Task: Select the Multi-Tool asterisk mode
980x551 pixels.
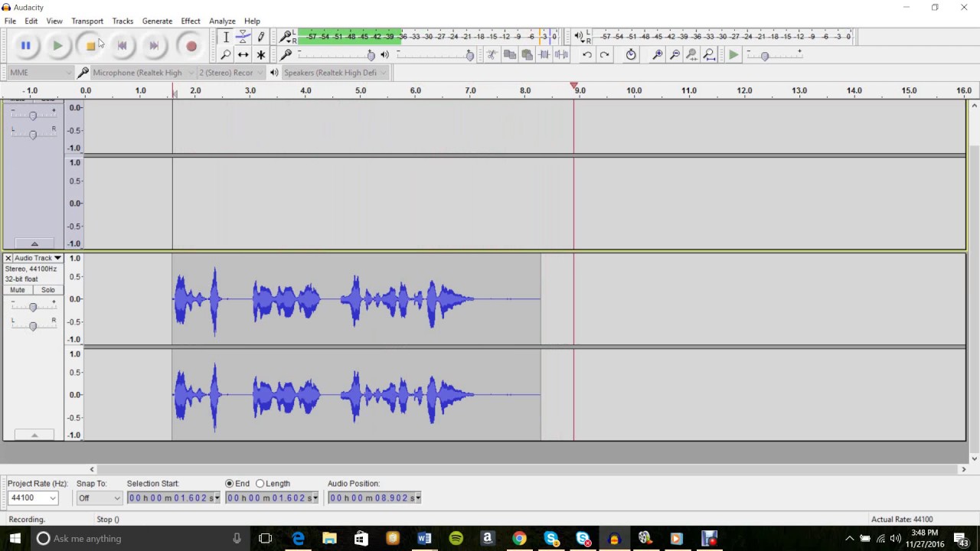Action: tap(260, 54)
